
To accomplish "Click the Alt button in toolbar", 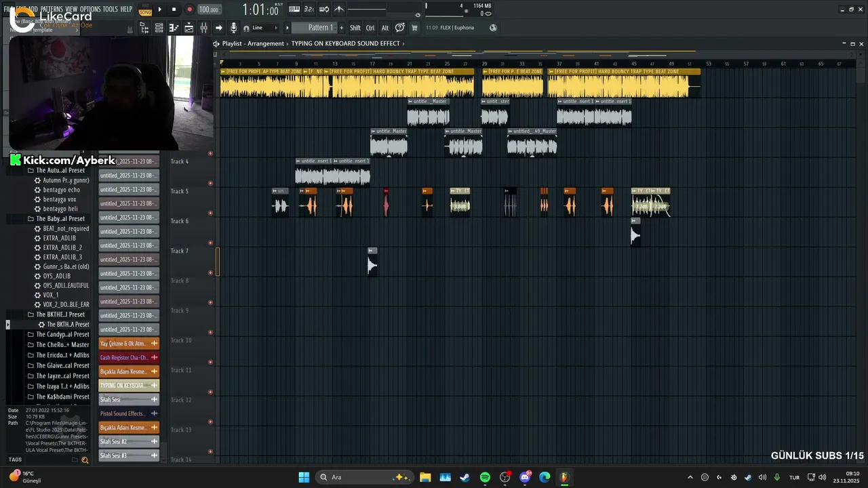I will point(385,28).
